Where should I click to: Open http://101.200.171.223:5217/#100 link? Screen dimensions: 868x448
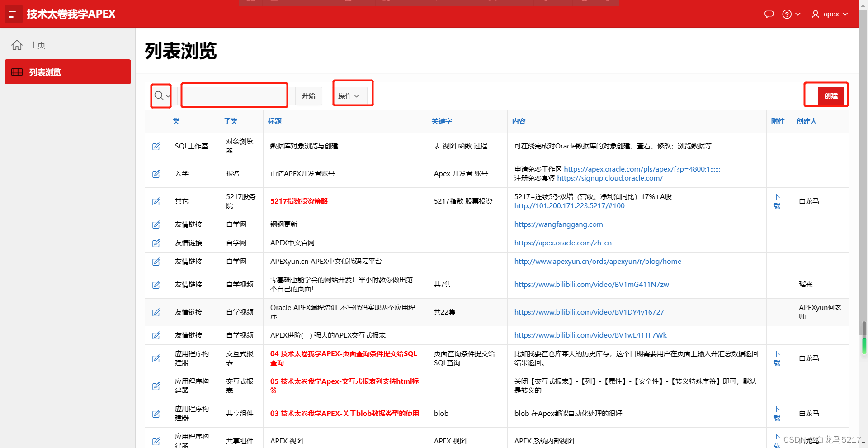pyautogui.click(x=569, y=206)
